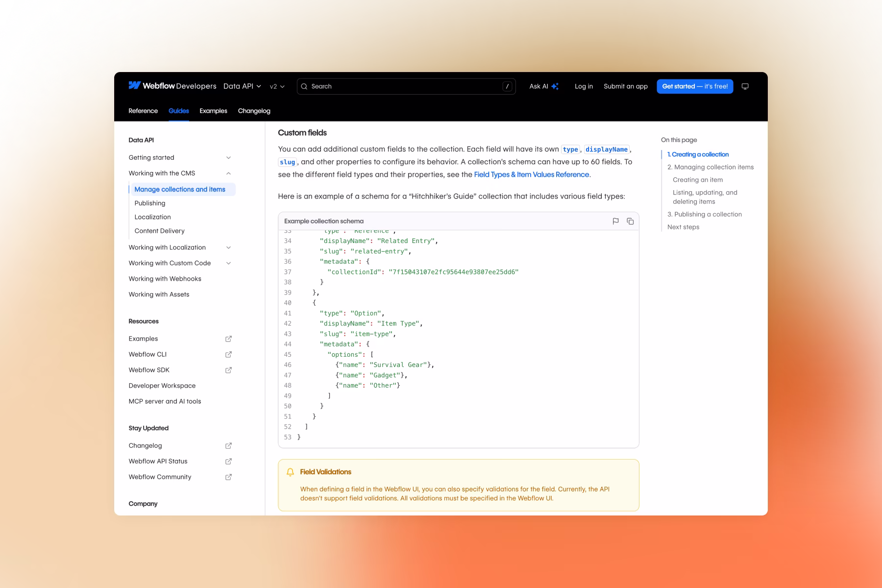
Task: Click the slash shortcut badge in search
Action: [507, 86]
